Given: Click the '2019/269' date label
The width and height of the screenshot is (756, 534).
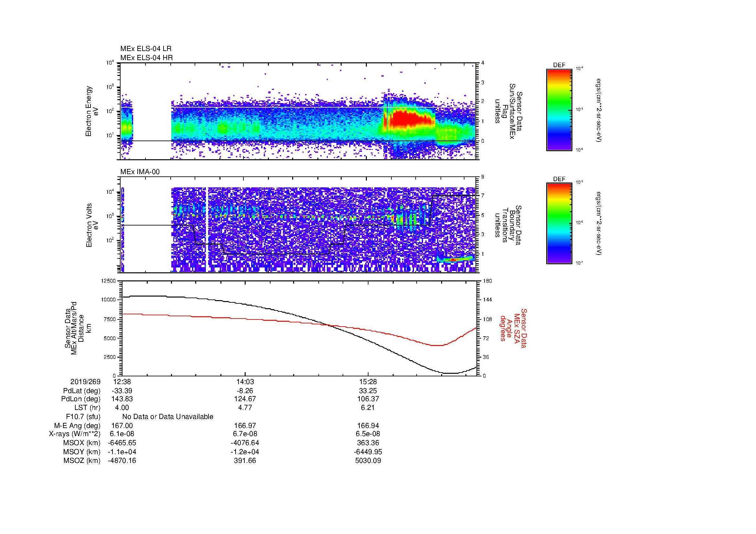Looking at the screenshot, I should point(85,382).
